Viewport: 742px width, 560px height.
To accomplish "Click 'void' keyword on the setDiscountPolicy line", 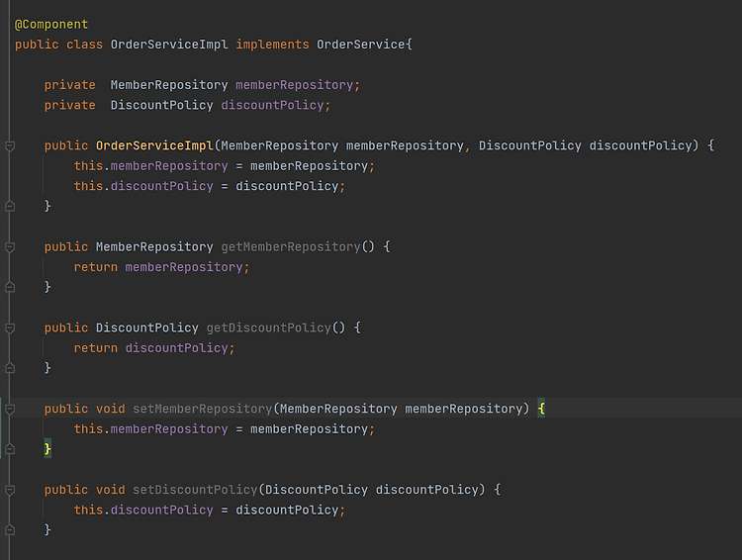I will click(110, 490).
